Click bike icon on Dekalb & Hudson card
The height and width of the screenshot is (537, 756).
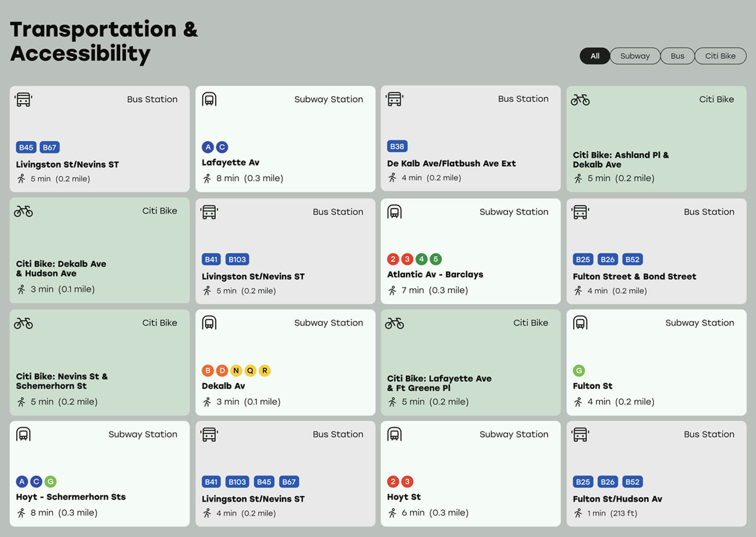pyautogui.click(x=23, y=211)
